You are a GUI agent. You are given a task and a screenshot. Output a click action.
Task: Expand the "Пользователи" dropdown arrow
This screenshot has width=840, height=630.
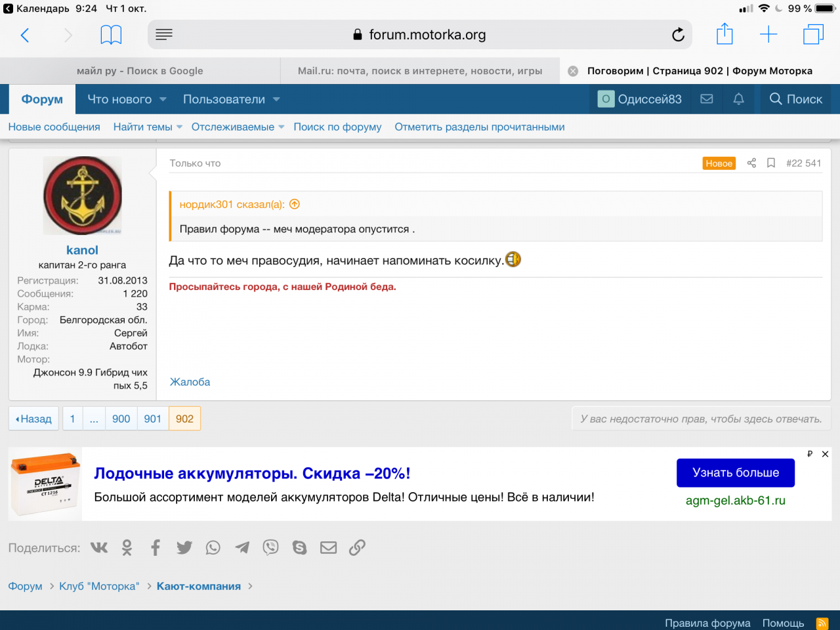click(276, 100)
